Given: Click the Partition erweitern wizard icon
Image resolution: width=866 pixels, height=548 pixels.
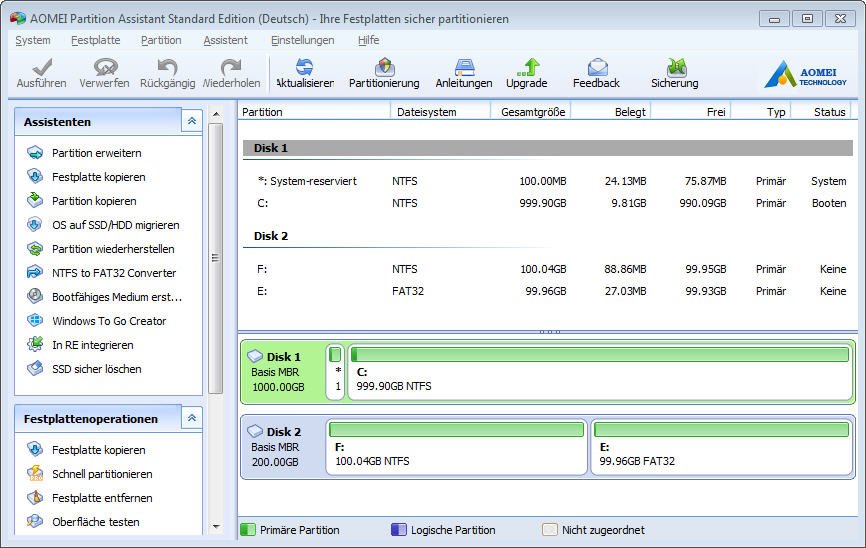Looking at the screenshot, I should pyautogui.click(x=35, y=152).
